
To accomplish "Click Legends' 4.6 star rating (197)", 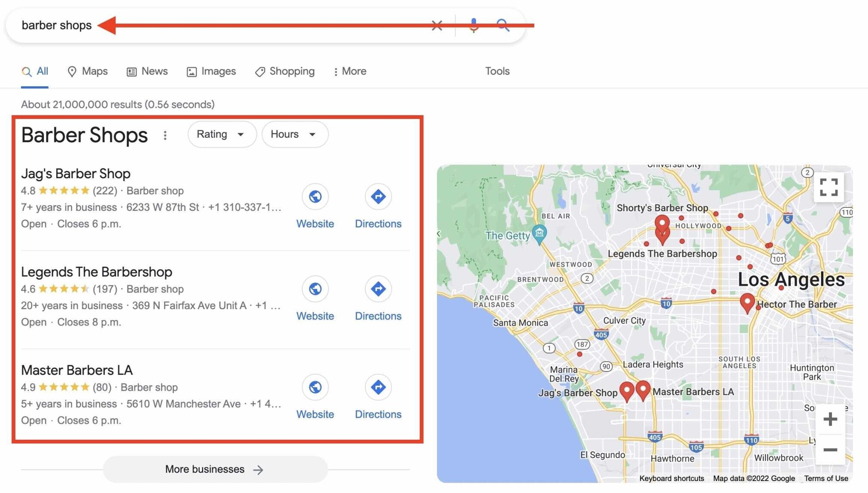I will pyautogui.click(x=69, y=289).
